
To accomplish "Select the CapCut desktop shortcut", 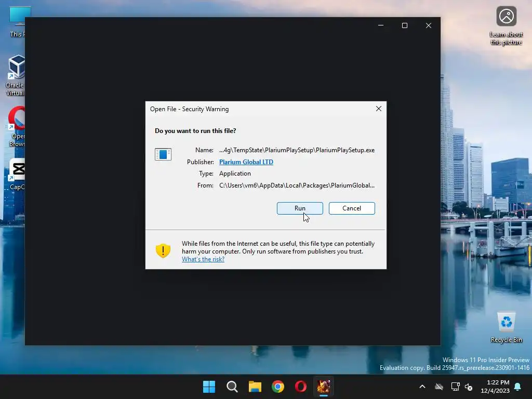I will (17, 175).
